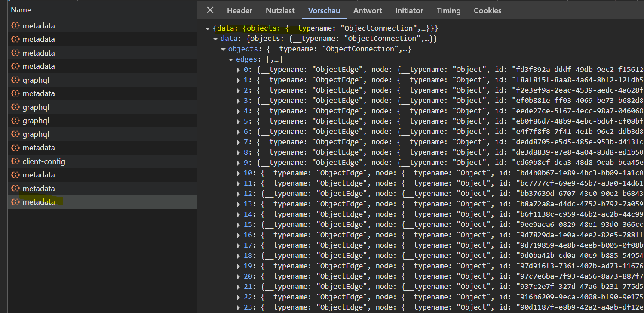The image size is (644, 313).
Task: Select the client-config request
Action: point(102,161)
